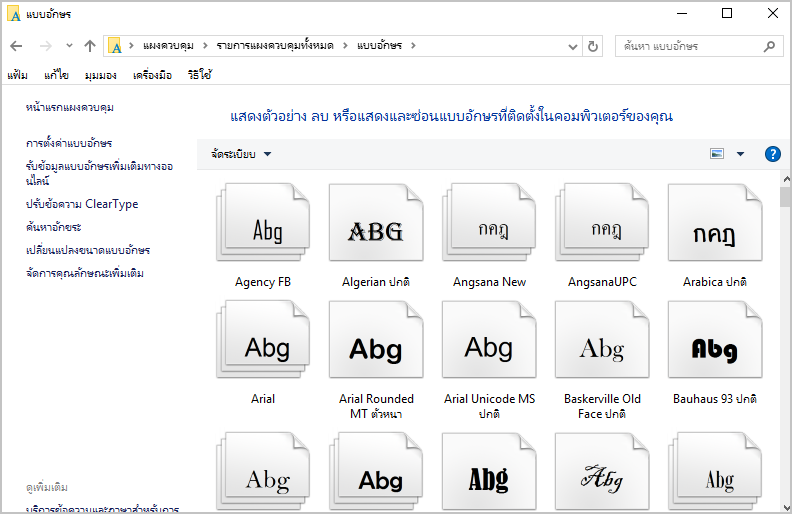This screenshot has height=514, width=792.
Task: Open the ปรับข้อความ ClearType link
Action: (x=82, y=204)
